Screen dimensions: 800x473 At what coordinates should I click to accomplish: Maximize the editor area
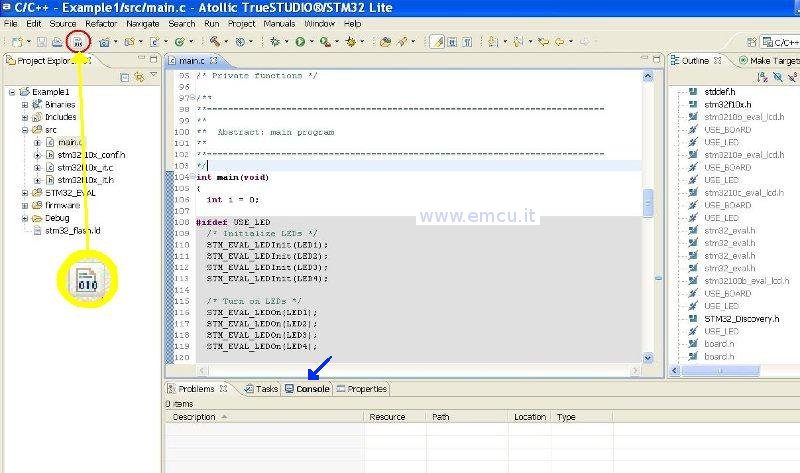click(657, 59)
